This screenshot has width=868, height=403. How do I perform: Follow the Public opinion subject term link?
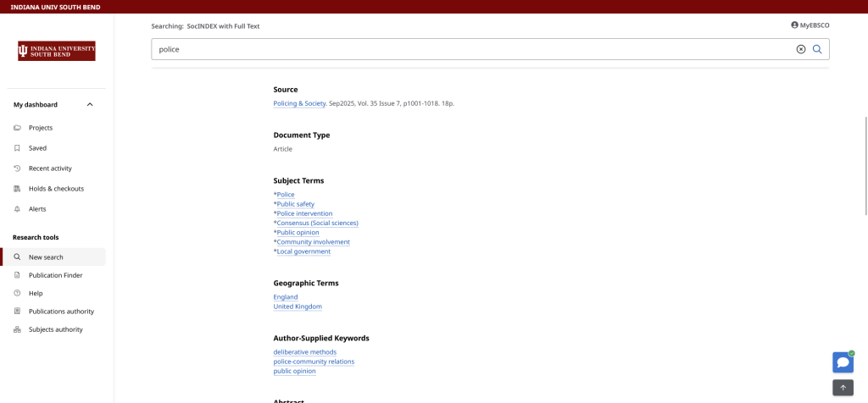[x=298, y=232]
